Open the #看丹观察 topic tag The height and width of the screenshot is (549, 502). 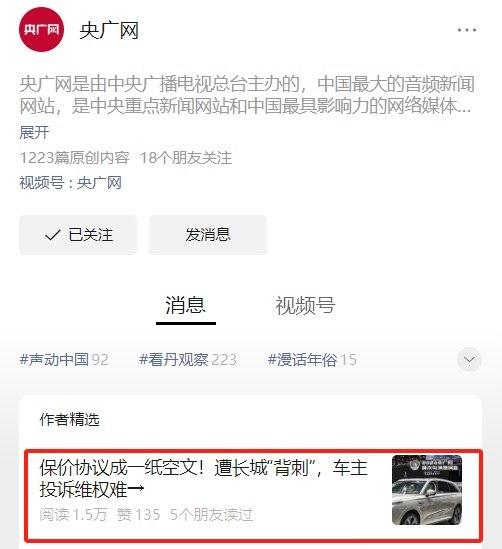[188, 360]
